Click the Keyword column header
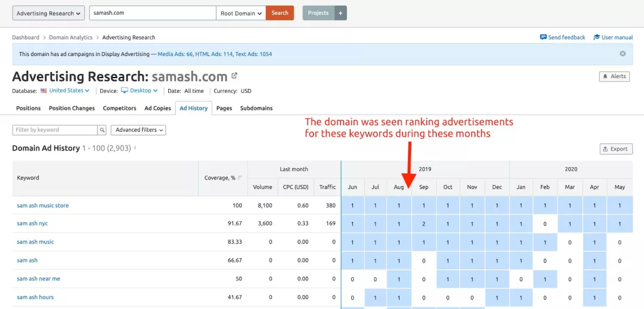This screenshot has height=309, width=644. pos(105,178)
